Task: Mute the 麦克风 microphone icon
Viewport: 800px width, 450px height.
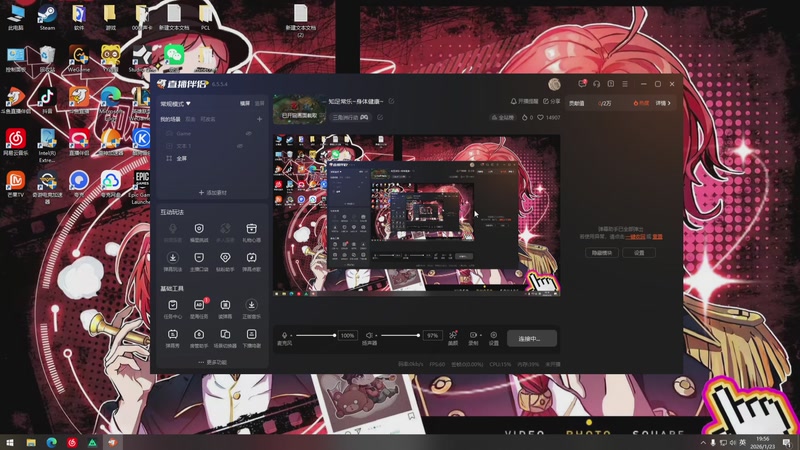Action: (x=284, y=335)
